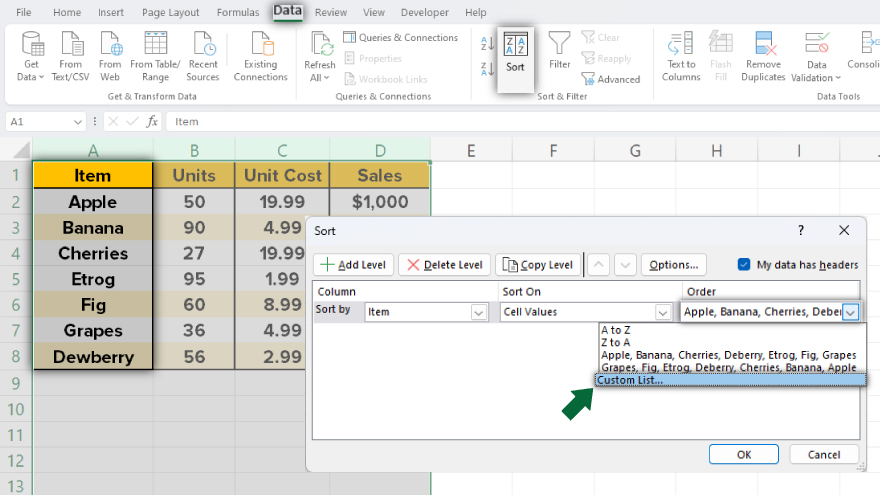The image size is (880, 495).
Task: Open Advanced filter options
Action: (x=611, y=79)
